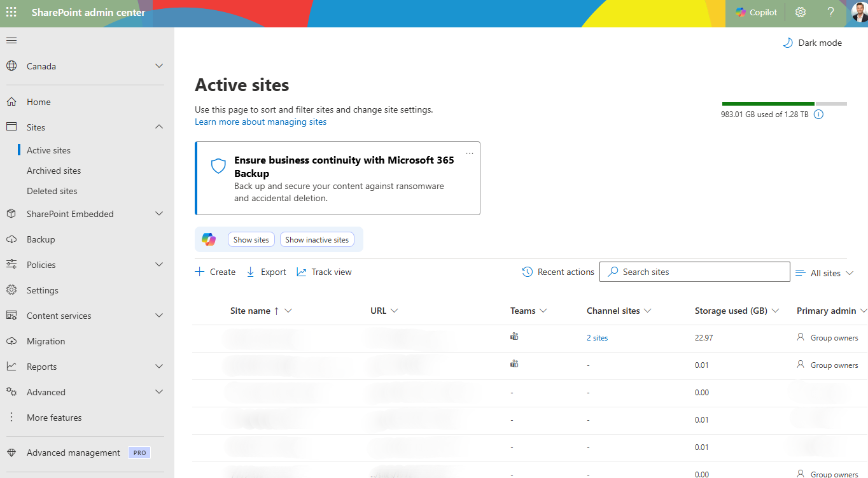Screen dimensions: 868x478
Task: Open the settings gear icon
Action: tap(801, 12)
